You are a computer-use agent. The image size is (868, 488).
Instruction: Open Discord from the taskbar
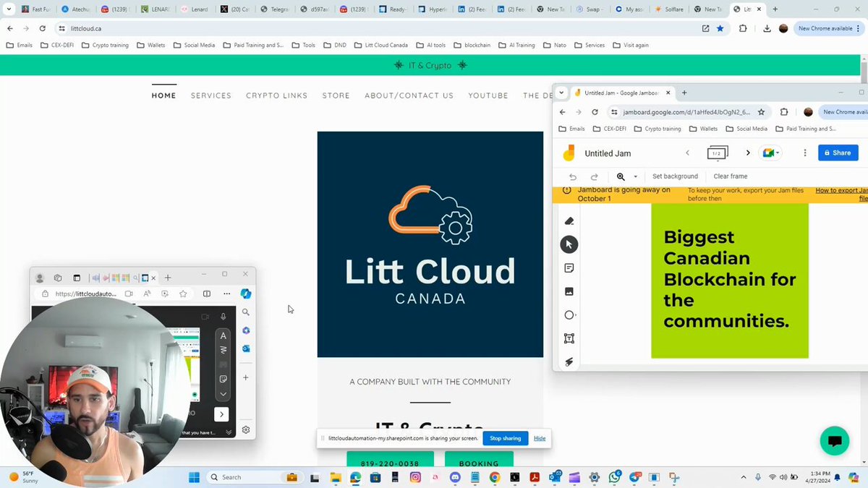click(455, 477)
